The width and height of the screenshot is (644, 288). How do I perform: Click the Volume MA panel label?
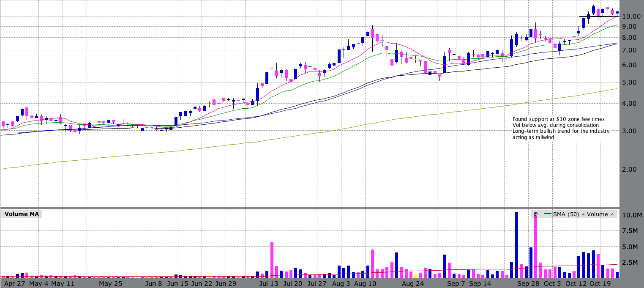(22, 214)
